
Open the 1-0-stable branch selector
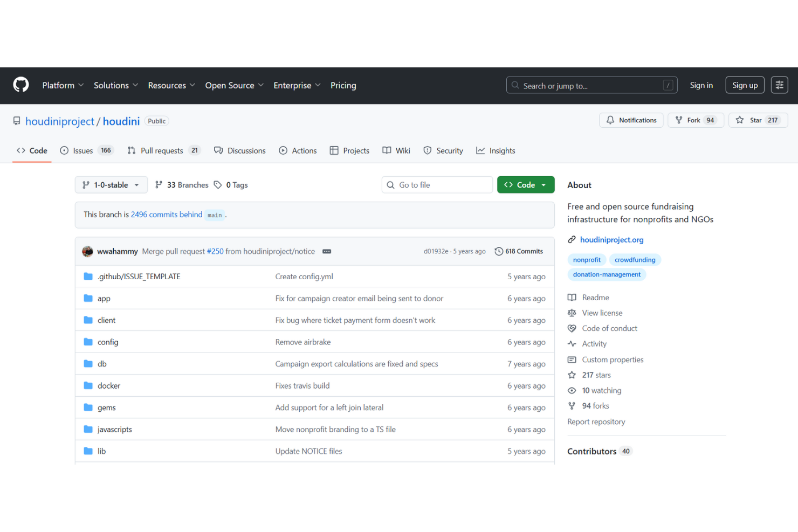pos(111,185)
